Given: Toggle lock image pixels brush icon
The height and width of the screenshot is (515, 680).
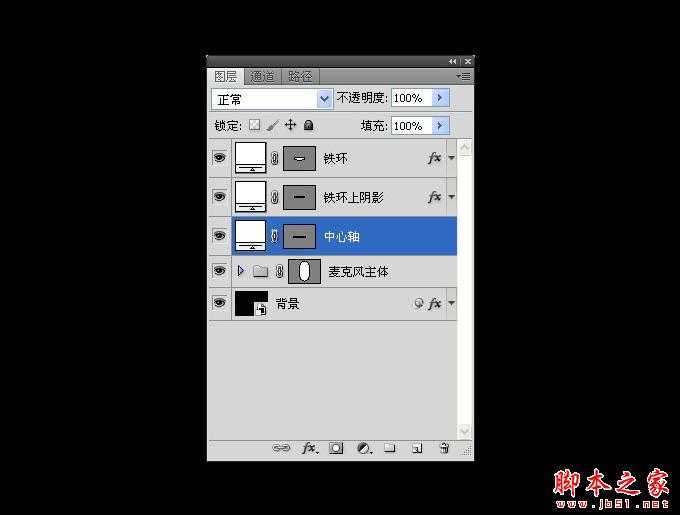Looking at the screenshot, I should (272, 125).
